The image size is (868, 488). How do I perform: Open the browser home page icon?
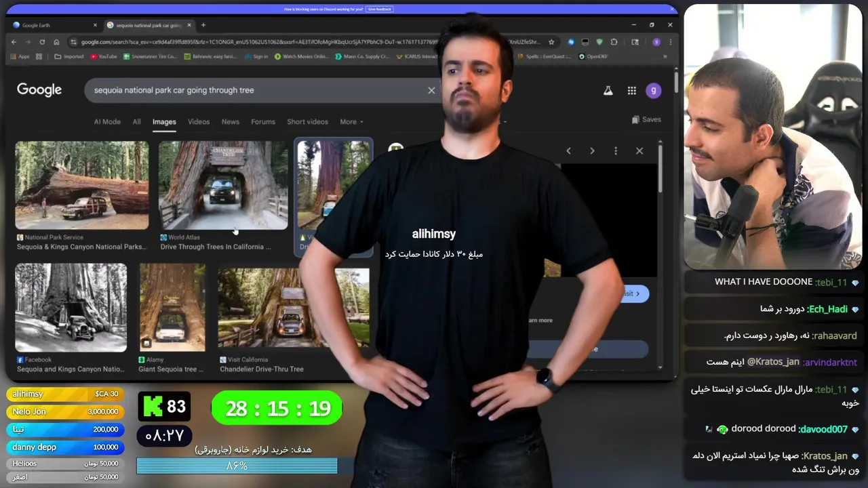(56, 42)
